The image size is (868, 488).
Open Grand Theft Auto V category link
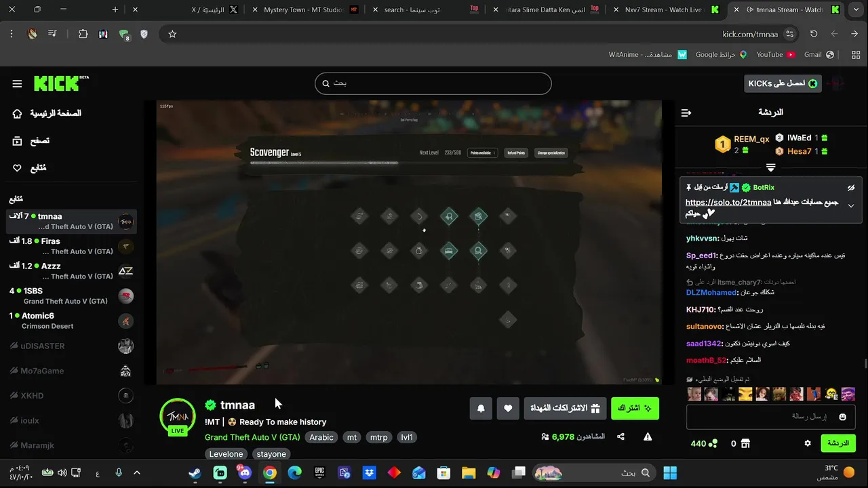click(x=252, y=437)
